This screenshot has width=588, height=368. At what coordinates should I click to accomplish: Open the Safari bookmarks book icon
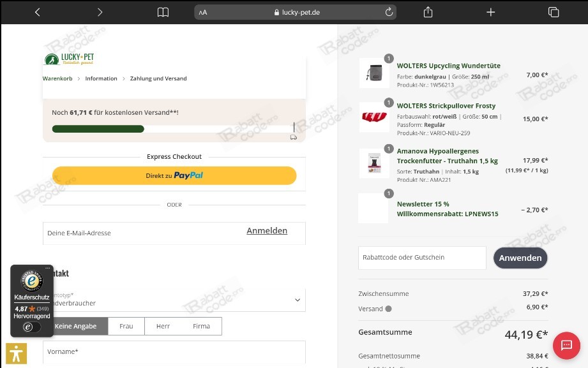(163, 12)
